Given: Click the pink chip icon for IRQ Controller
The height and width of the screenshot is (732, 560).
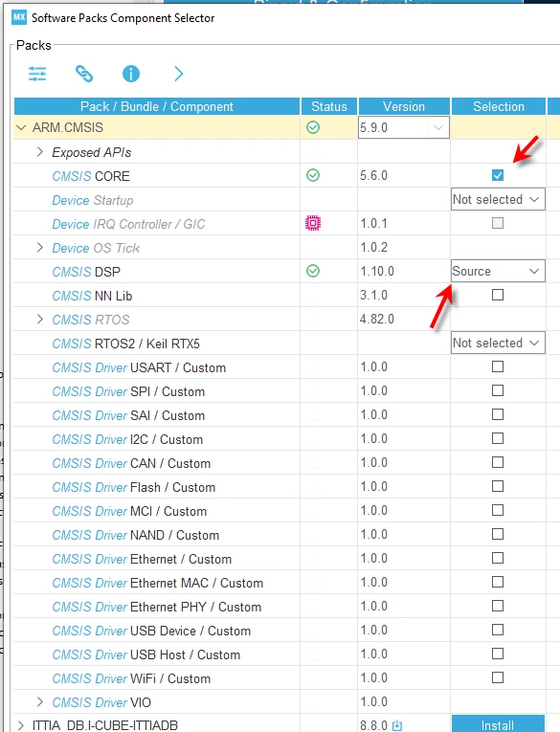Looking at the screenshot, I should pyautogui.click(x=313, y=223).
